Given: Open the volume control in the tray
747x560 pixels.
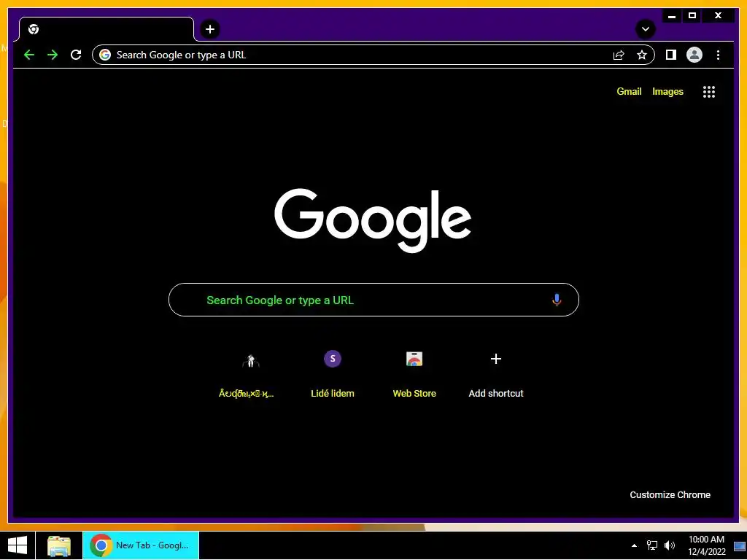Looking at the screenshot, I should tap(670, 545).
